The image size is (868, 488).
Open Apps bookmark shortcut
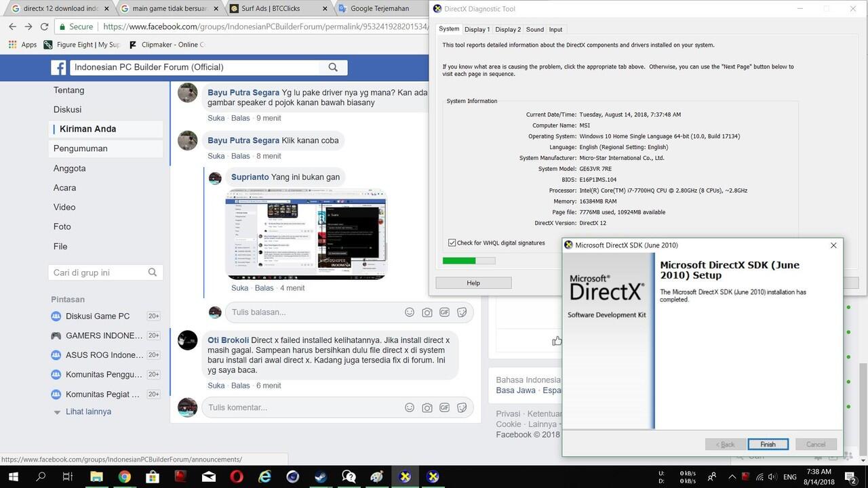tap(22, 45)
